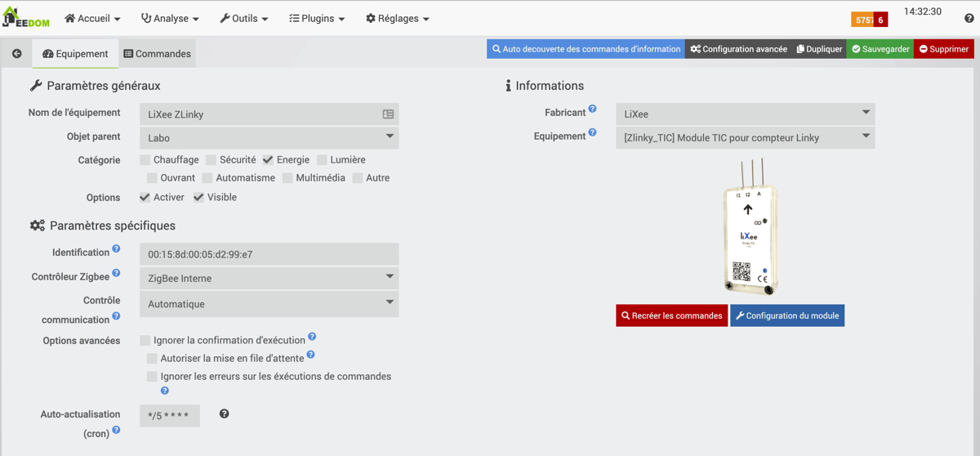The width and height of the screenshot is (980, 456).
Task: Click the red 6 update counter
Action: (x=881, y=20)
